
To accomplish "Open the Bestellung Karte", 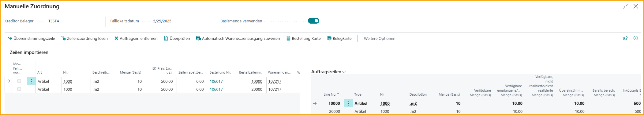I will (304, 38).
